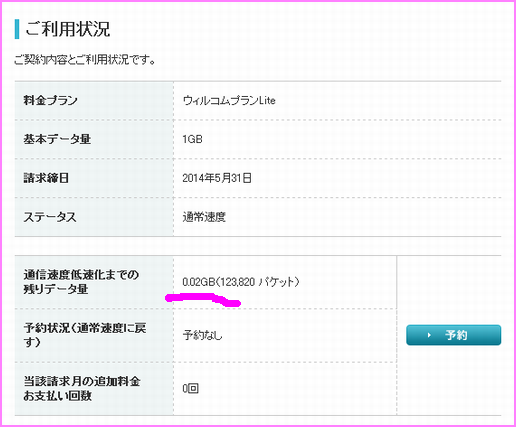Click the 料金プラン label cell
This screenshot has width=516, height=427.
click(x=94, y=100)
